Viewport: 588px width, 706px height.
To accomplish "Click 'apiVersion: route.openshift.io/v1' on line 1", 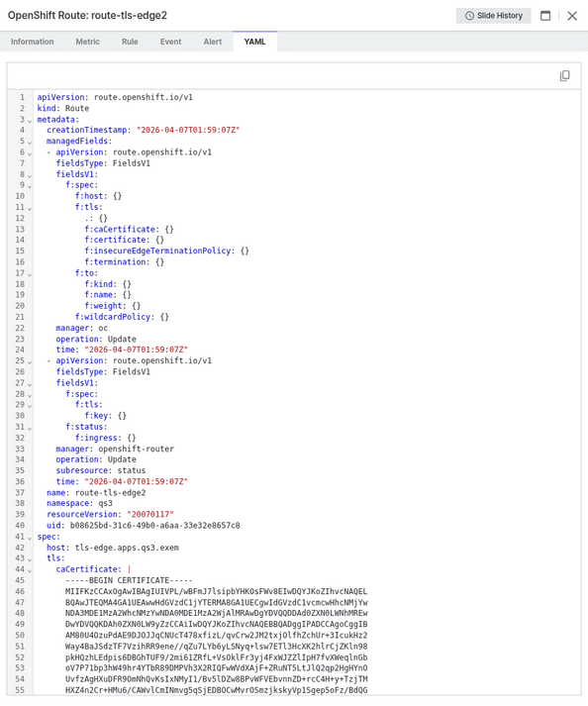I will 115,97.
